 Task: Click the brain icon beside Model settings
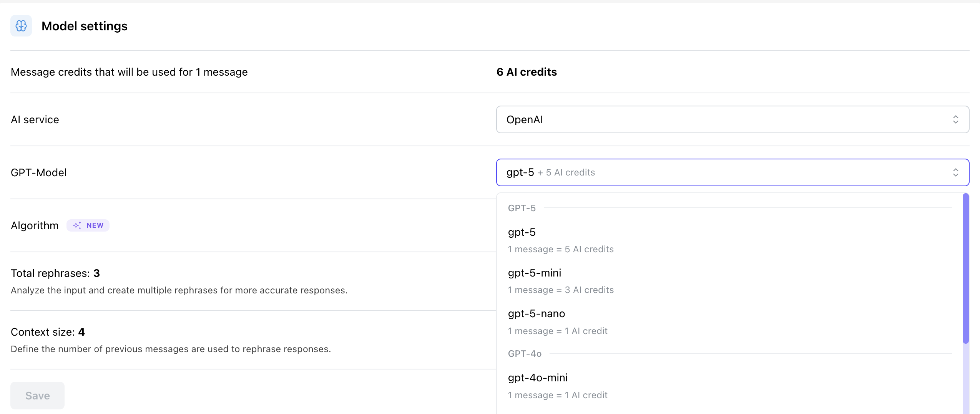[21, 26]
